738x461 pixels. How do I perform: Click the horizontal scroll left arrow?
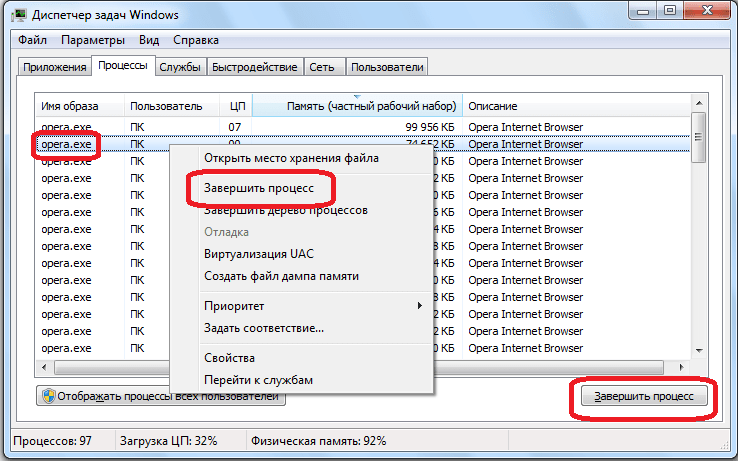(44, 367)
